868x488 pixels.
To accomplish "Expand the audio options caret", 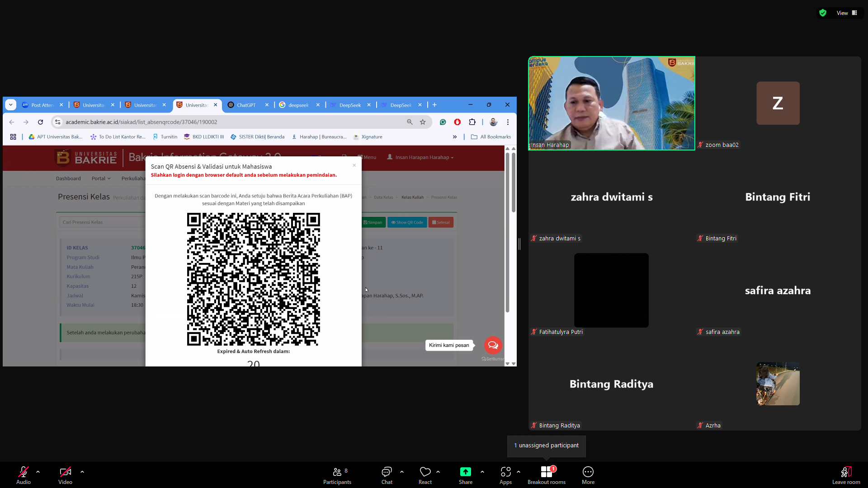I will pos(38,472).
